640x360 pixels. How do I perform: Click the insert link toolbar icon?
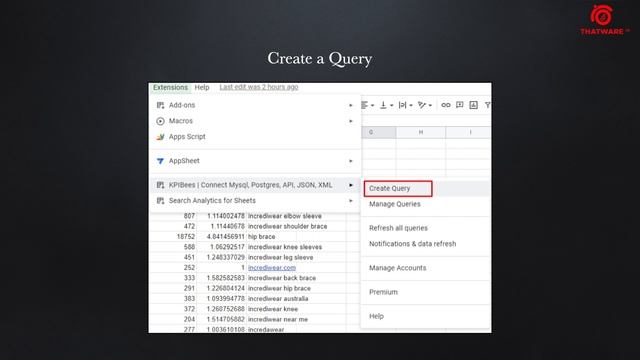[446, 105]
